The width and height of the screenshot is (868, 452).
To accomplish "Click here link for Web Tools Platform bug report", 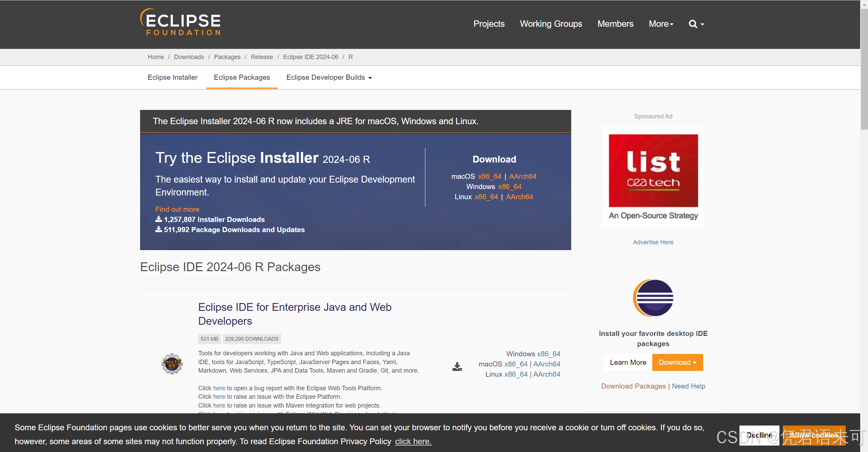I will coord(219,388).
